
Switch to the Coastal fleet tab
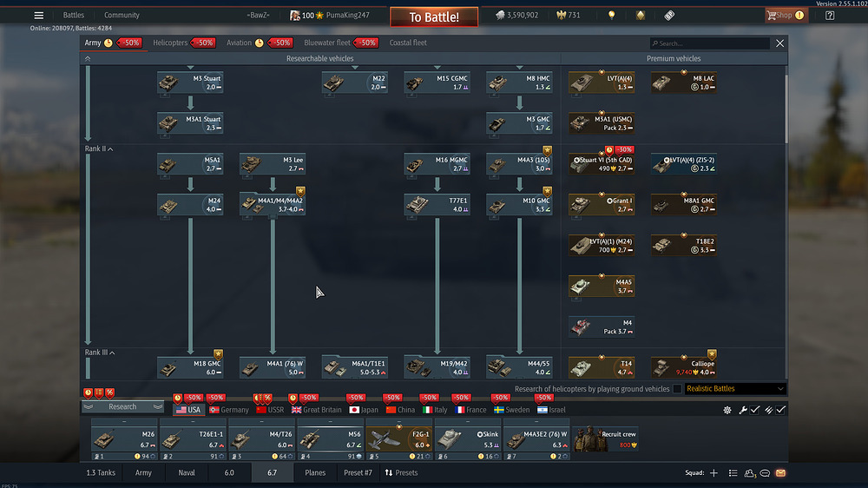click(x=408, y=43)
